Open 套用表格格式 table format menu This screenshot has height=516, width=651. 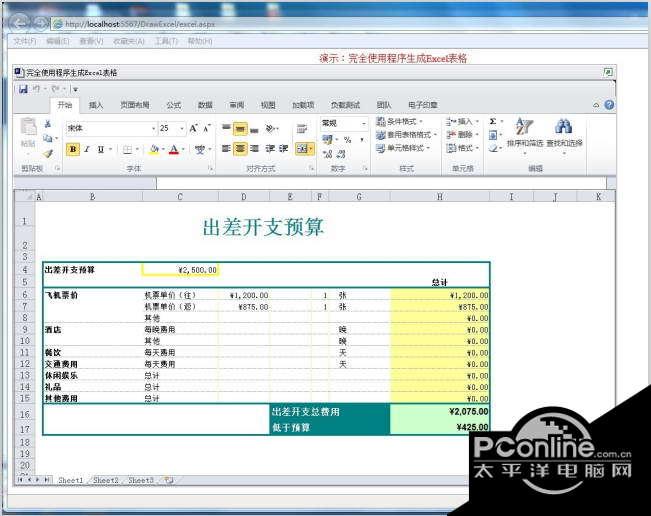tap(406, 135)
